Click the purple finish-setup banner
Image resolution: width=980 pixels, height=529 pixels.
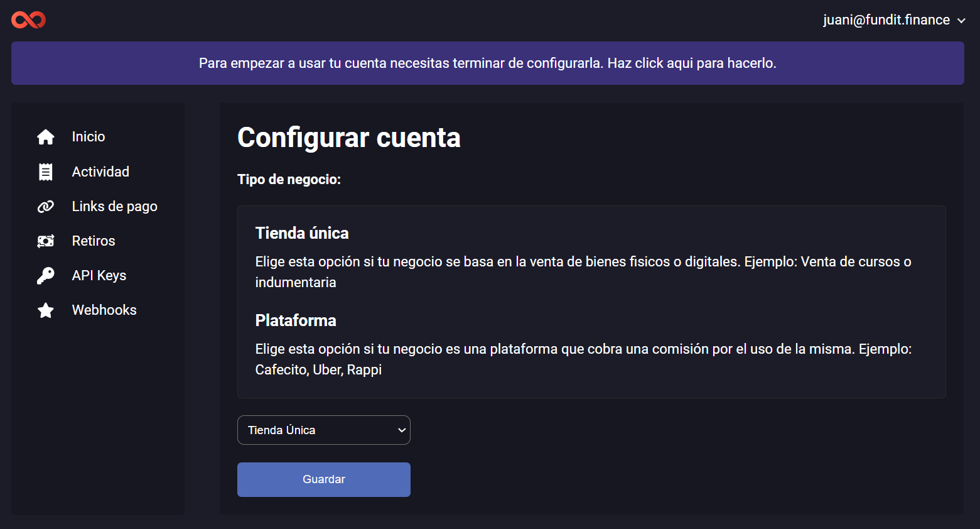[x=487, y=63]
